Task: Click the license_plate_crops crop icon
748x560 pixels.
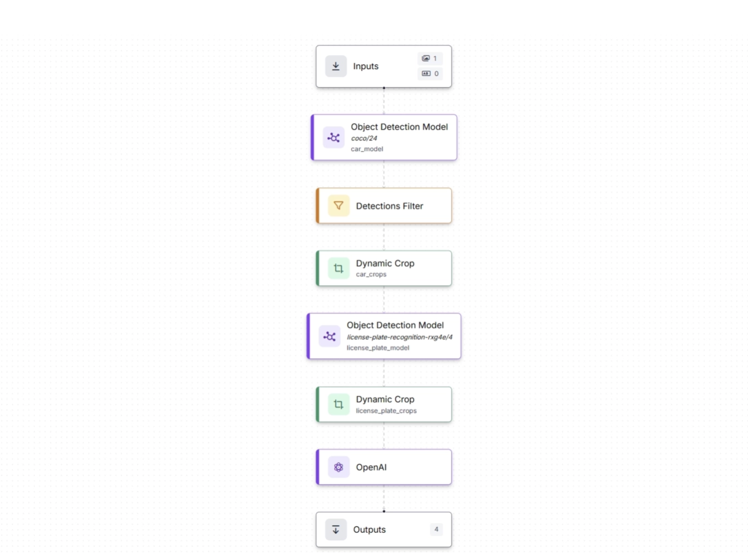Action: pyautogui.click(x=339, y=405)
